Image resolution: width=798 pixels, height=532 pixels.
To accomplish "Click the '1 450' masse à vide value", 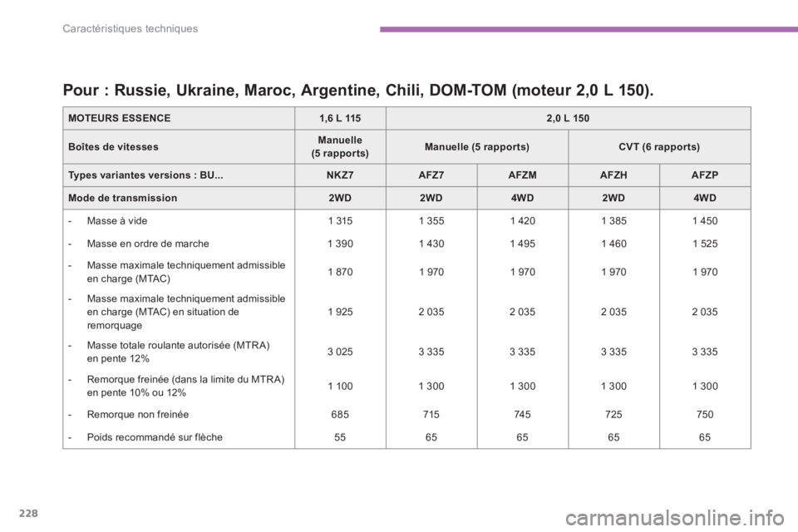I will [705, 221].
